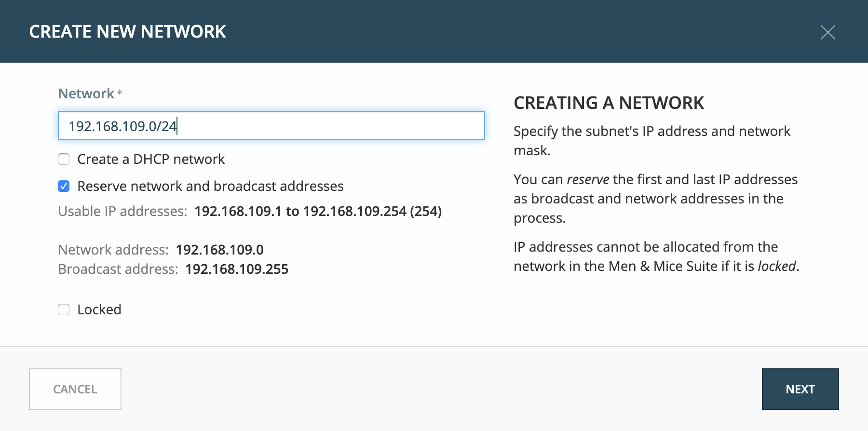868x431 pixels.
Task: Click the broadcast address value 192.168.109.255
Action: [237, 269]
